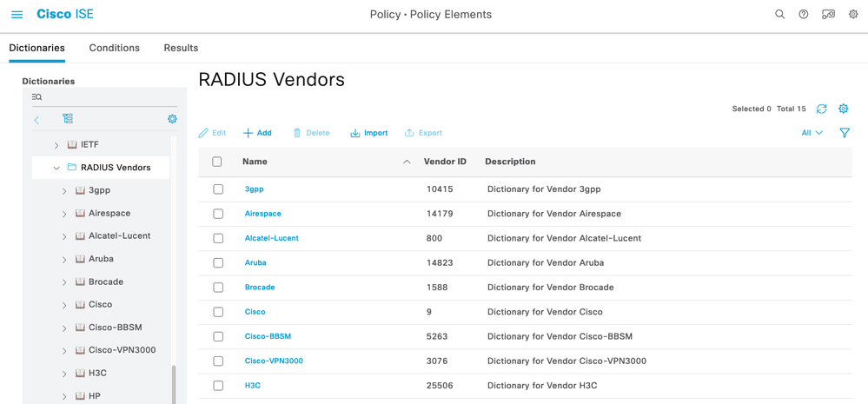The image size is (868, 404).
Task: Open the Cisco-VPN3000 vendor link in table
Action: 274,361
